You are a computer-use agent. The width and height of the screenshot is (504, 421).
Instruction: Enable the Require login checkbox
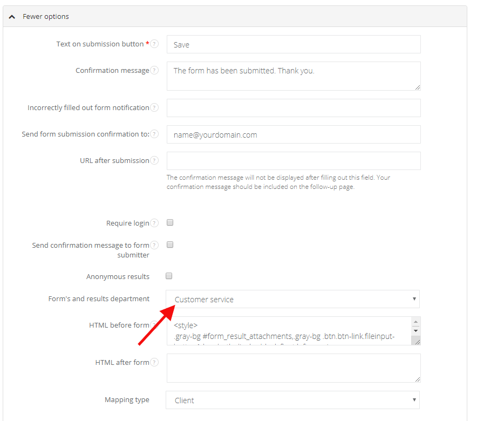click(169, 222)
